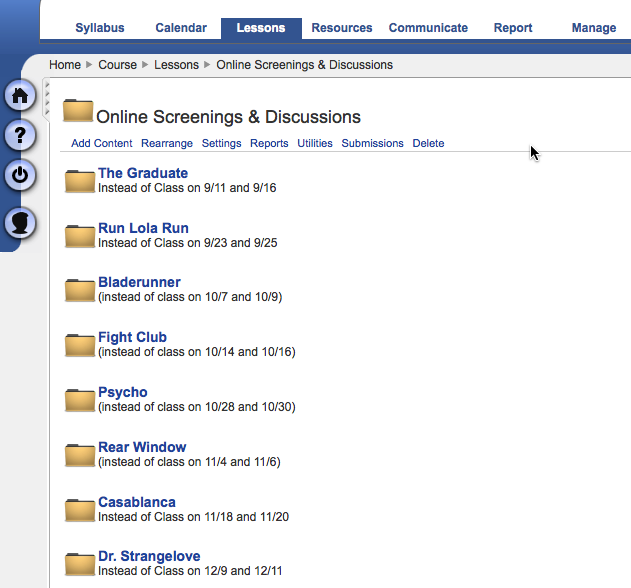Click Course in the breadcrumb
The width and height of the screenshot is (631, 588).
click(118, 65)
